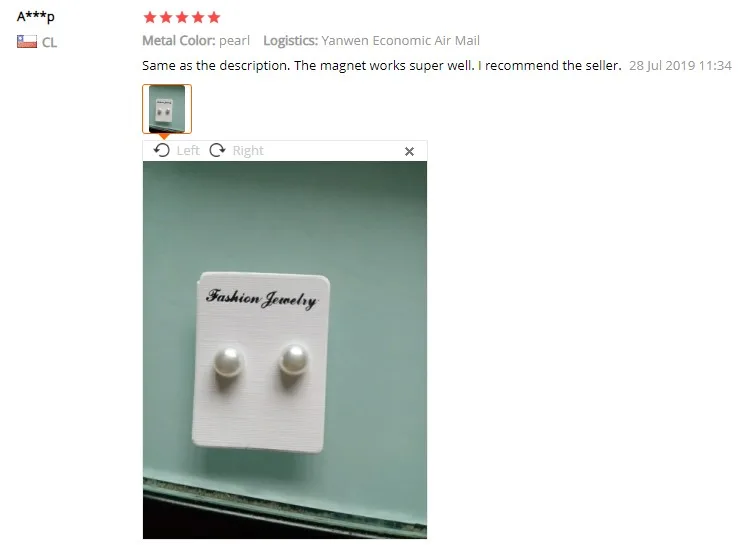Close the enlarged review photo viewer

[x=409, y=151]
